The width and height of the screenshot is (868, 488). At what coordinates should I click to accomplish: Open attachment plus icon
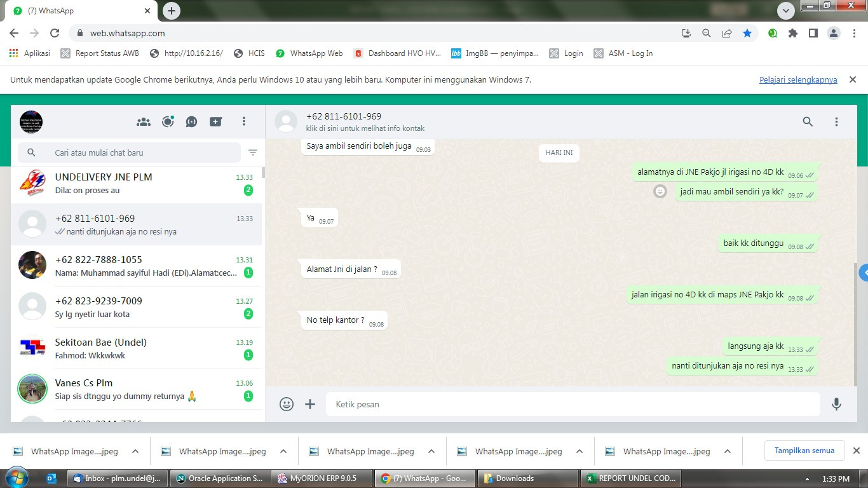pyautogui.click(x=310, y=404)
